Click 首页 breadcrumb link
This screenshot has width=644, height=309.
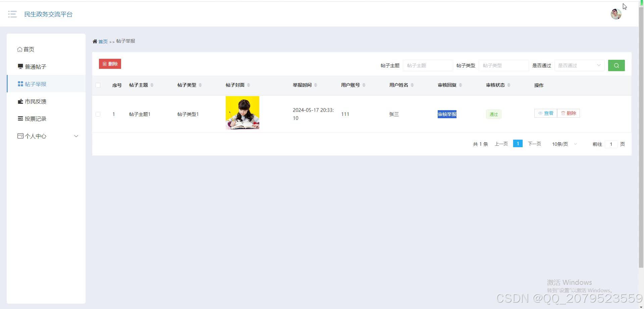(x=103, y=42)
